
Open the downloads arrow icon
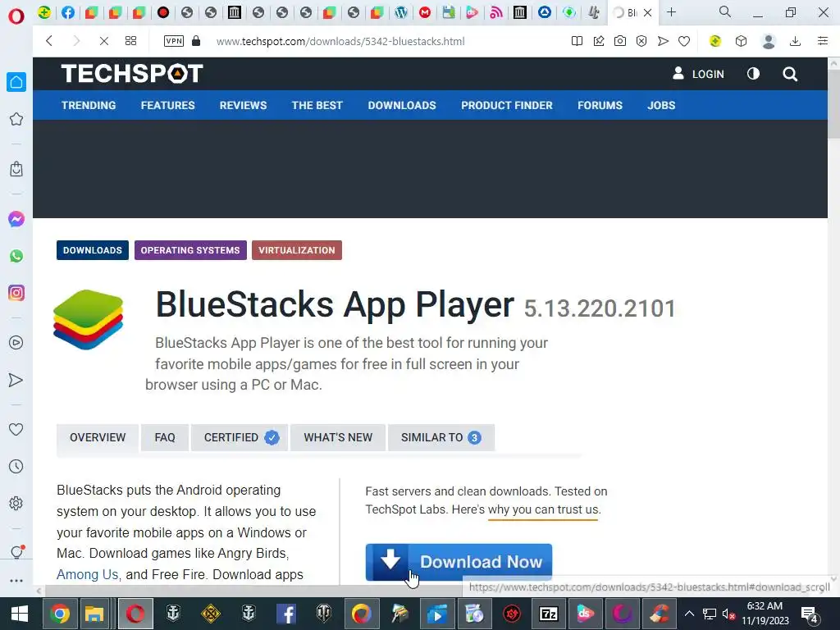[796, 41]
